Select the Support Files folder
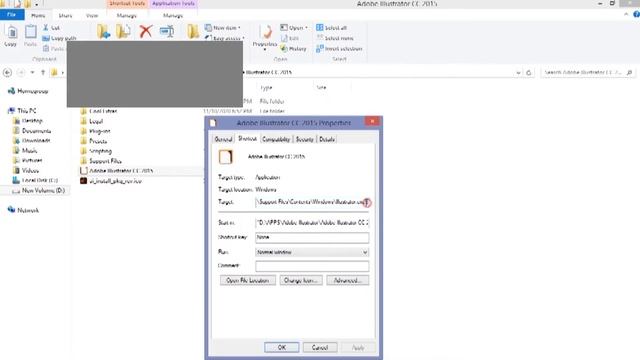The image size is (640, 360). click(101, 161)
